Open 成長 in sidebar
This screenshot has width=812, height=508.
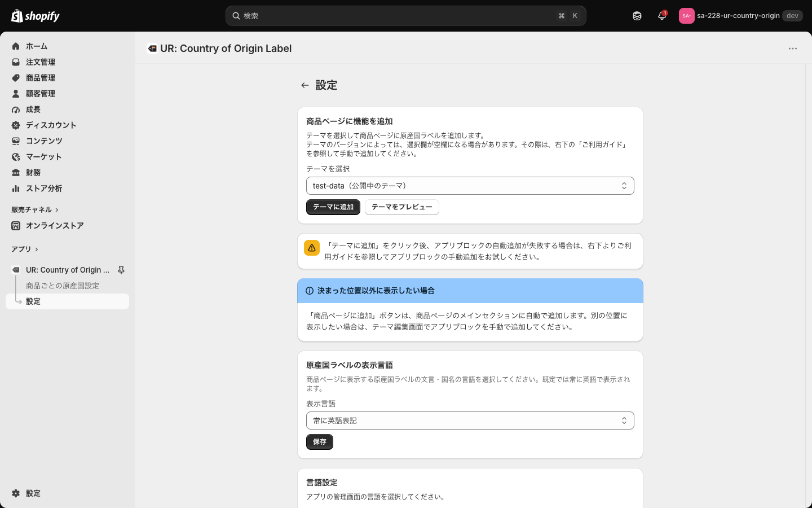67,110
